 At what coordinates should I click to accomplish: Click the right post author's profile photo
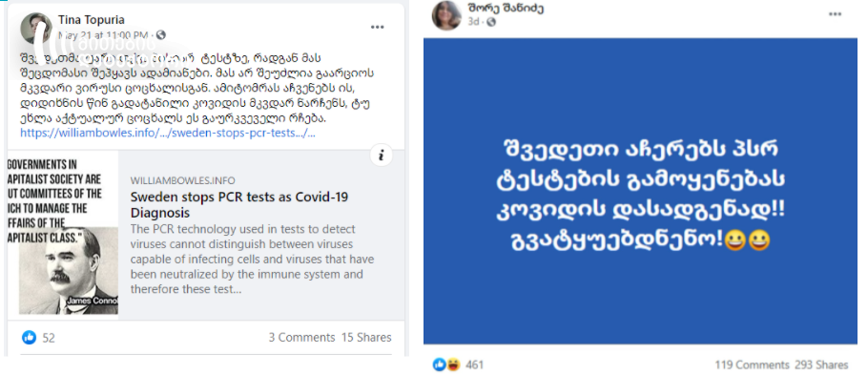[446, 15]
